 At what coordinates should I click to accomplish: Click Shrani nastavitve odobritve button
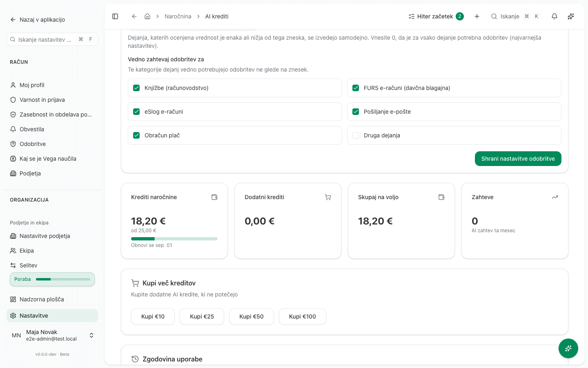(518, 159)
